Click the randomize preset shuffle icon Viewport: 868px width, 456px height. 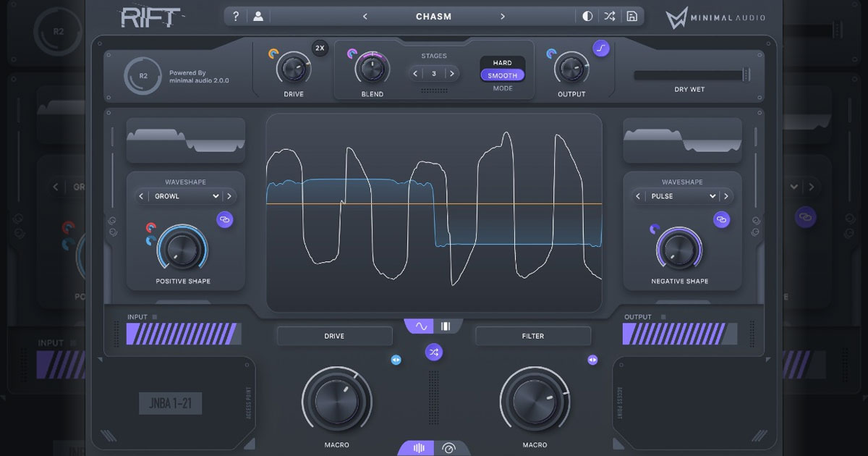tap(610, 17)
